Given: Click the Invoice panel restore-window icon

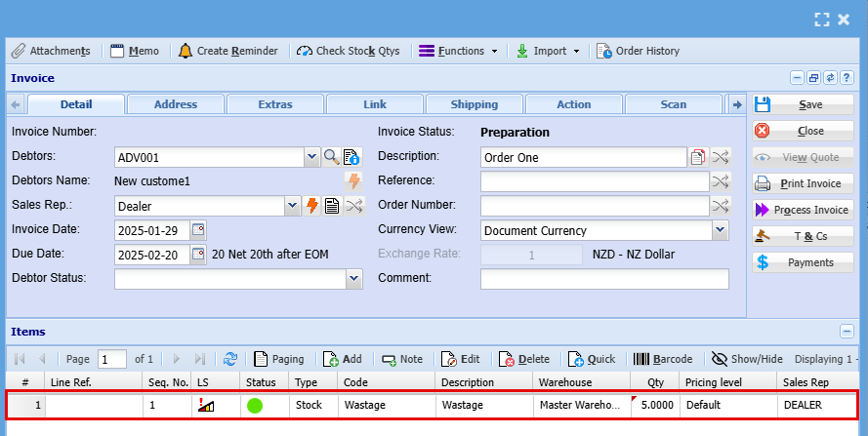Looking at the screenshot, I should coord(813,78).
